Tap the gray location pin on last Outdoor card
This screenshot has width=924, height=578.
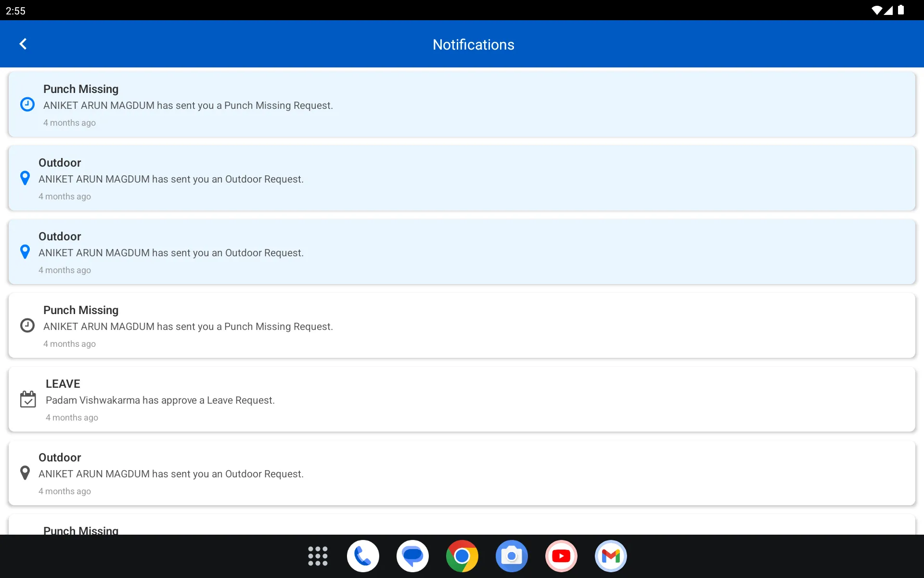tap(25, 473)
